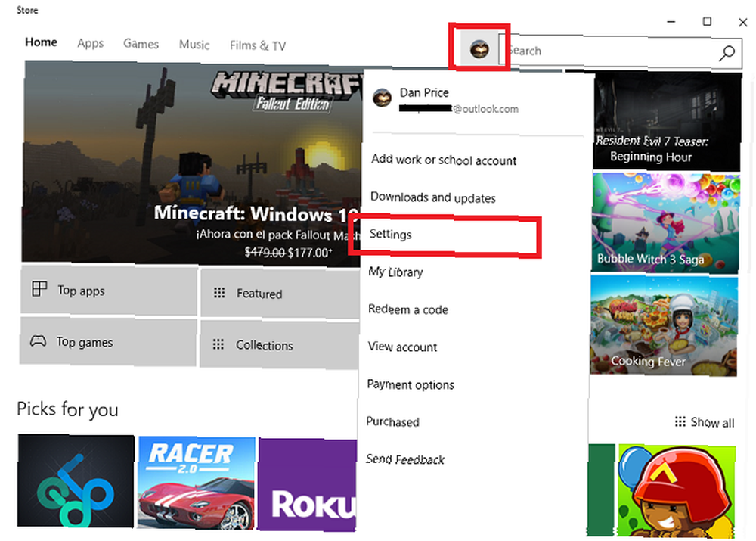
Task: Open the Bubble Witch 3 Saga tile
Action: pyautogui.click(x=665, y=223)
